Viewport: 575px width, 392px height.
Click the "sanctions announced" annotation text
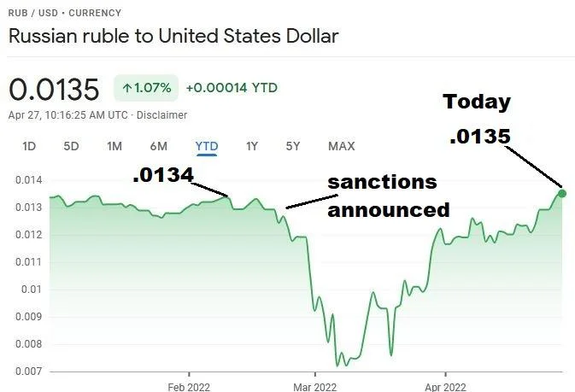click(x=388, y=195)
